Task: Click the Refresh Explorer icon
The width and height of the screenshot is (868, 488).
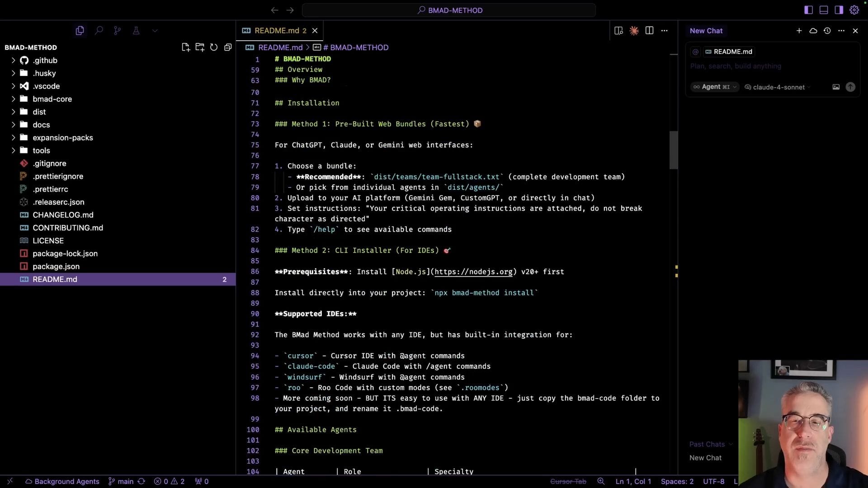Action: pos(214,47)
